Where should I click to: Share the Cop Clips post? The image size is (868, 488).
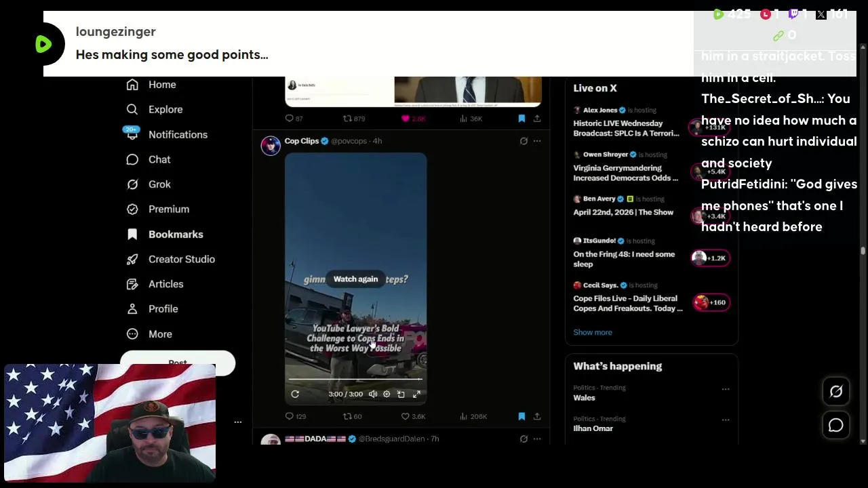537,416
